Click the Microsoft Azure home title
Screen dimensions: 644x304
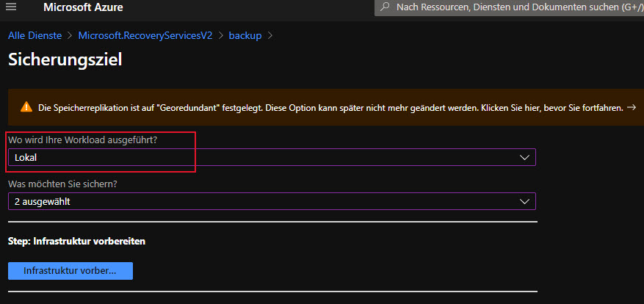click(83, 7)
